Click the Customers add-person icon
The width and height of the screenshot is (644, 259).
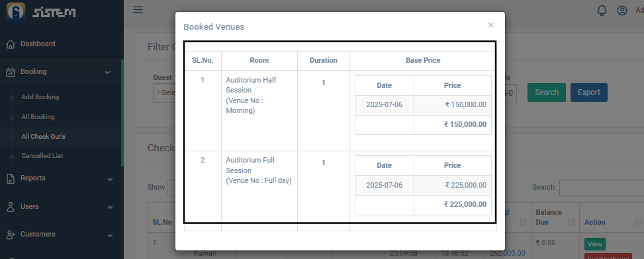point(11,235)
